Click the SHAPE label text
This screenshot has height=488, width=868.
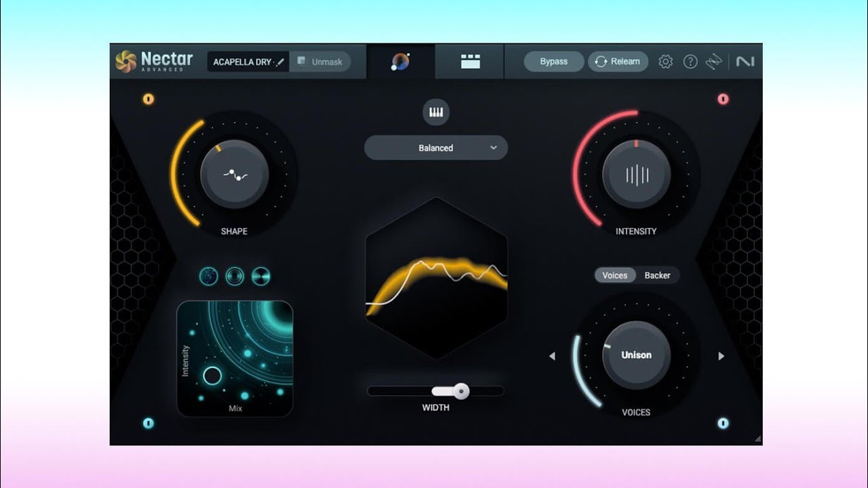pos(234,231)
